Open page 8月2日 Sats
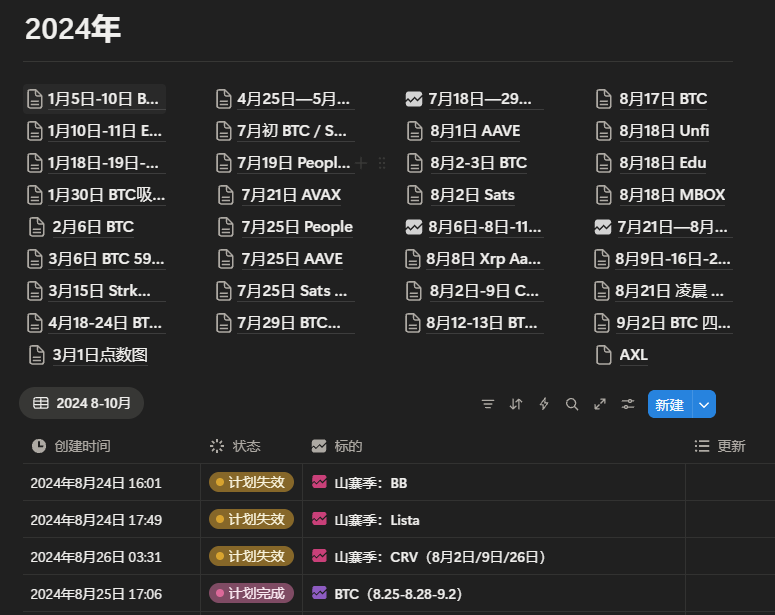This screenshot has height=615, width=775. click(473, 195)
